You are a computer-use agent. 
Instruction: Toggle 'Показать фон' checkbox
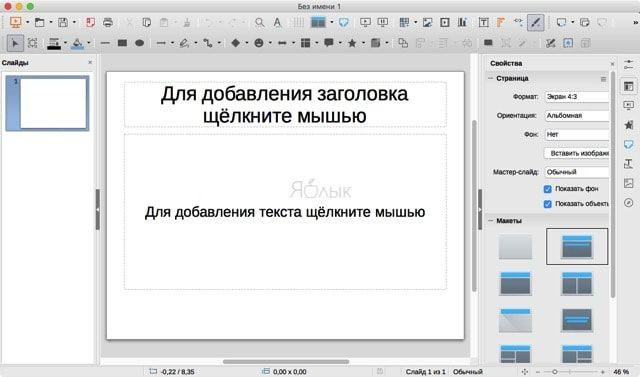pyautogui.click(x=548, y=189)
